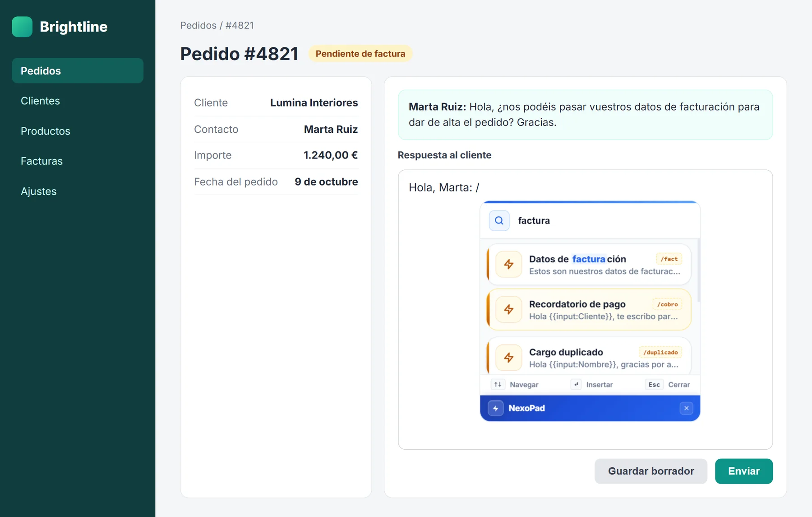The height and width of the screenshot is (517, 812).
Task: Click the Brightline brand name
Action: coord(74,27)
